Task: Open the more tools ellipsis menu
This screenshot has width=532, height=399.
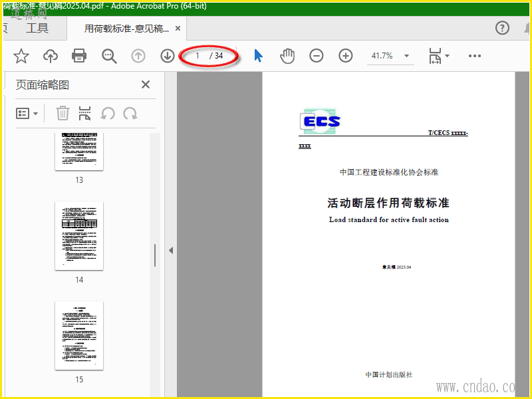Action: (x=475, y=56)
